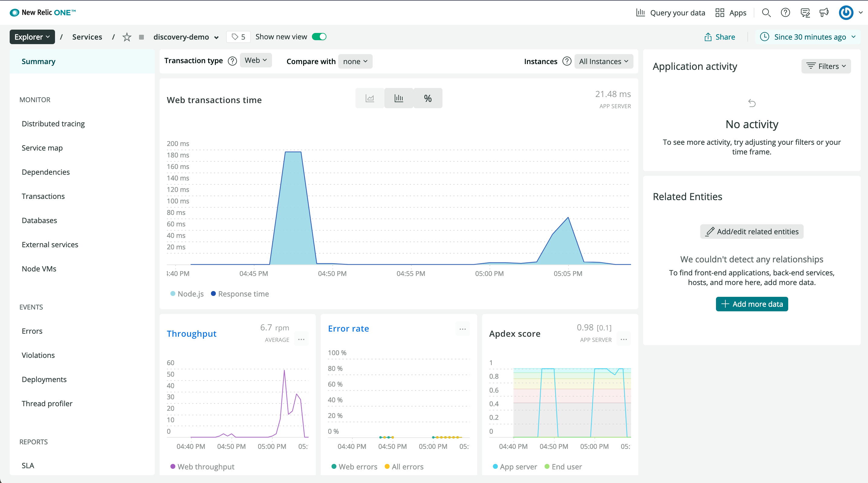This screenshot has height=483, width=868.
Task: Click the help question mark icon in header
Action: pos(785,13)
